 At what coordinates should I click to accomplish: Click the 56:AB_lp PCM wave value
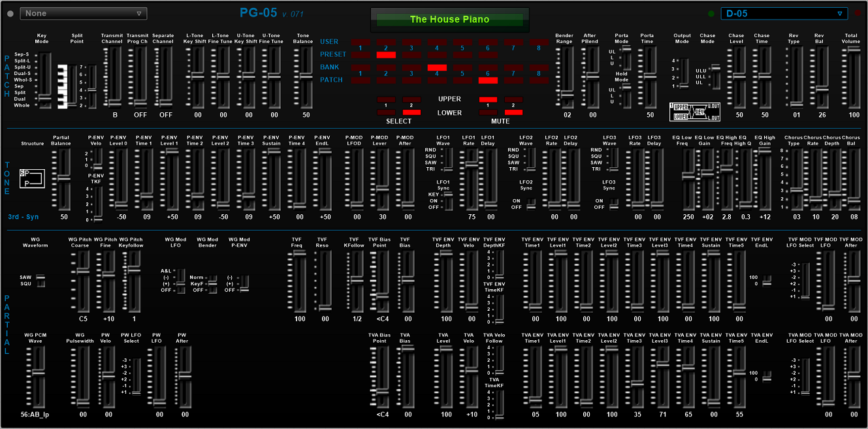pyautogui.click(x=35, y=414)
